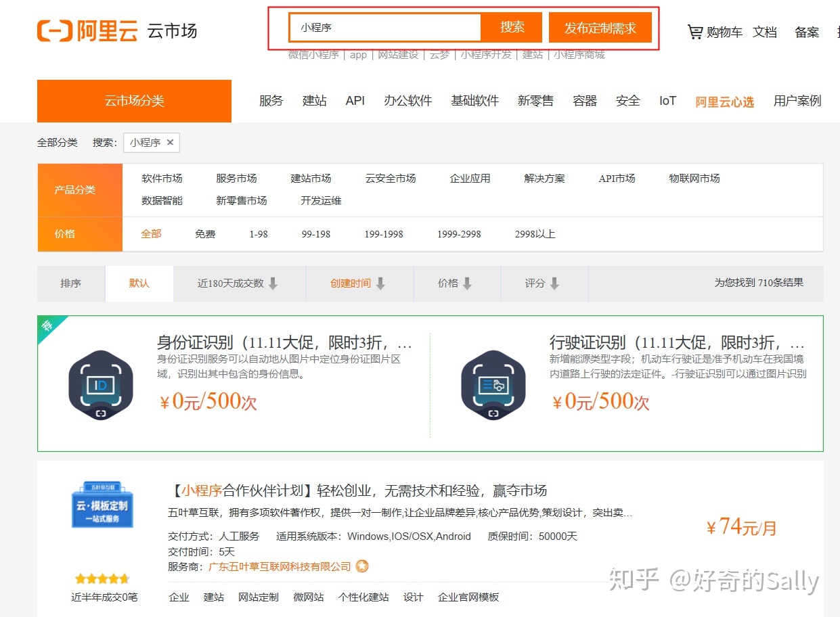Click the verified badge beside 广东五叶草互联网科技有限公司
This screenshot has height=617, width=840.
click(x=362, y=566)
